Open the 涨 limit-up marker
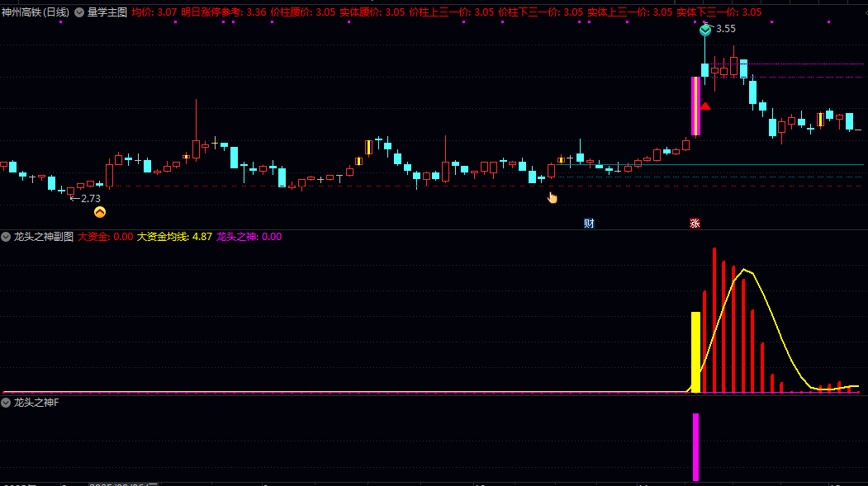This screenshot has width=868, height=486. point(695,224)
